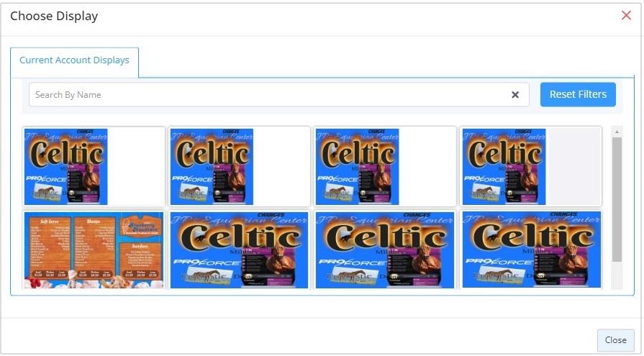Select third thumbnail in bottom row
644x356 pixels.
pyautogui.click(x=385, y=250)
